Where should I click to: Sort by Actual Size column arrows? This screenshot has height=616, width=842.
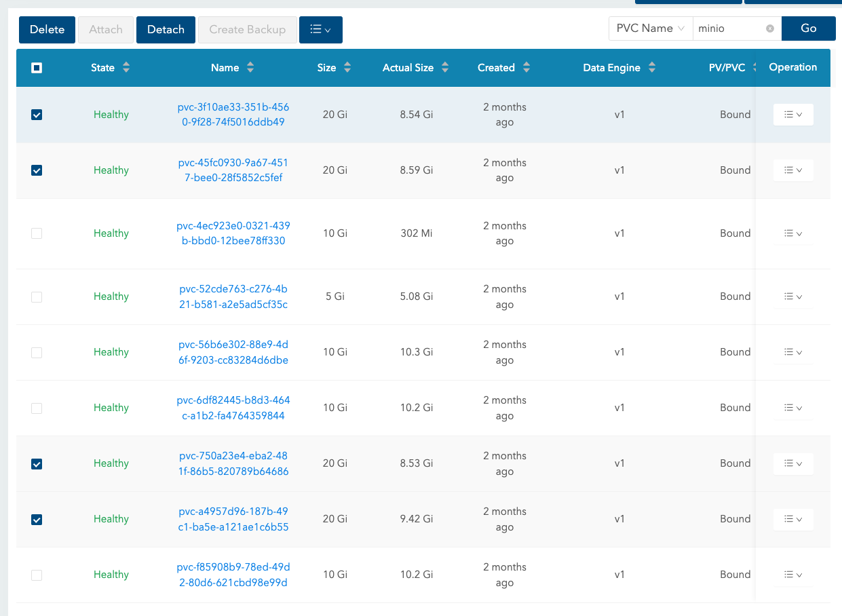[445, 68]
